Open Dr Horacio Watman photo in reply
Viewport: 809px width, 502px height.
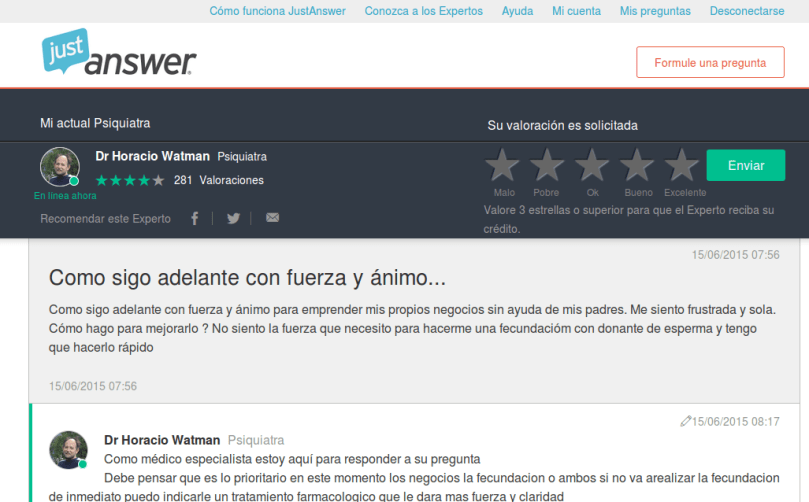(69, 450)
